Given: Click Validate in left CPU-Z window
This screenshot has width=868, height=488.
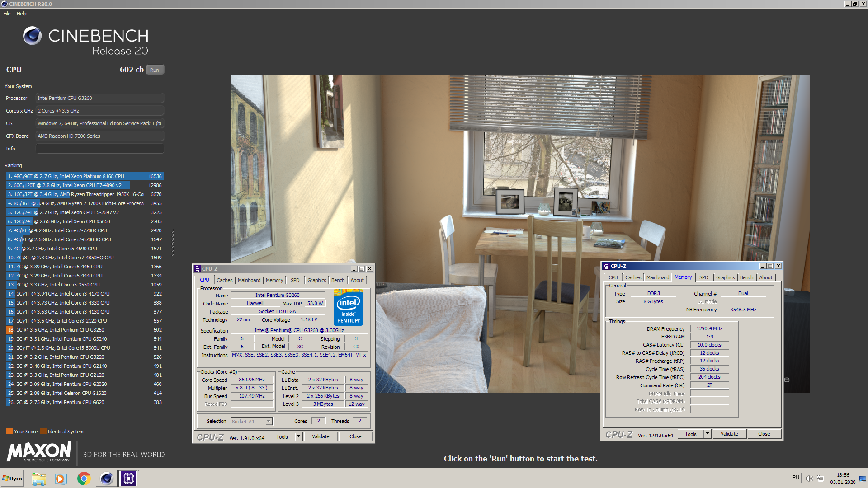Looking at the screenshot, I should [x=321, y=437].
